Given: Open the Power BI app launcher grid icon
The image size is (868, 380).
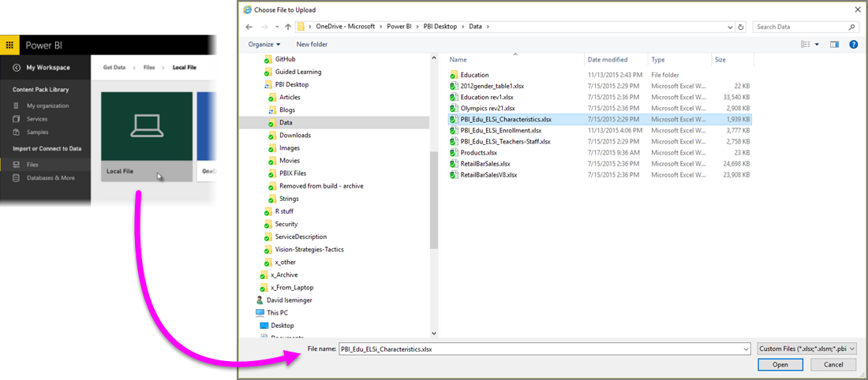Looking at the screenshot, I should pyautogui.click(x=9, y=45).
